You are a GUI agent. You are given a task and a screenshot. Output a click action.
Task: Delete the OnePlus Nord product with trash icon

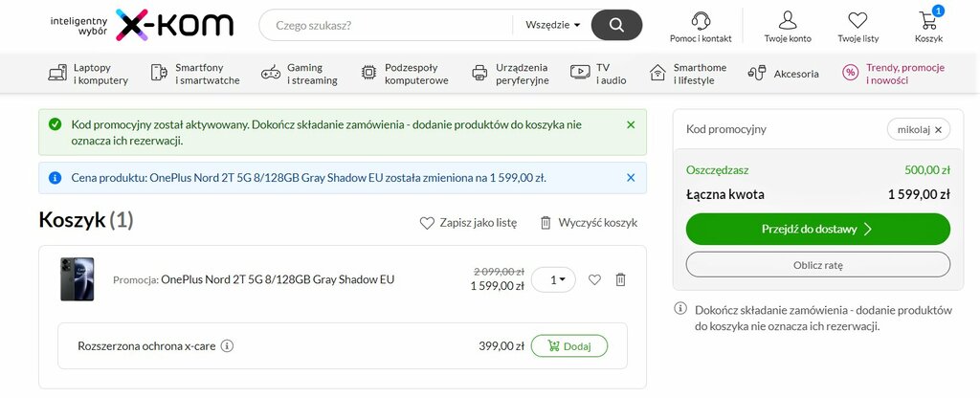tap(620, 279)
